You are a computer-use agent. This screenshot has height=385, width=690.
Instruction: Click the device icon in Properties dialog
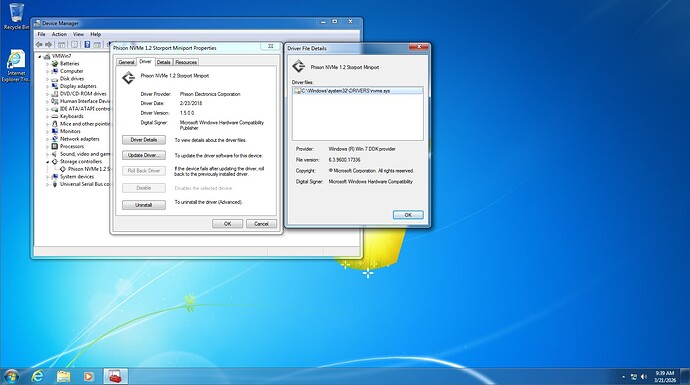(128, 78)
